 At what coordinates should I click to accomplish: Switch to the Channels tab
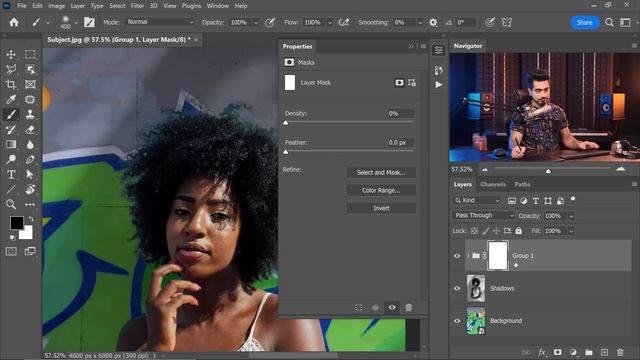pos(493,184)
